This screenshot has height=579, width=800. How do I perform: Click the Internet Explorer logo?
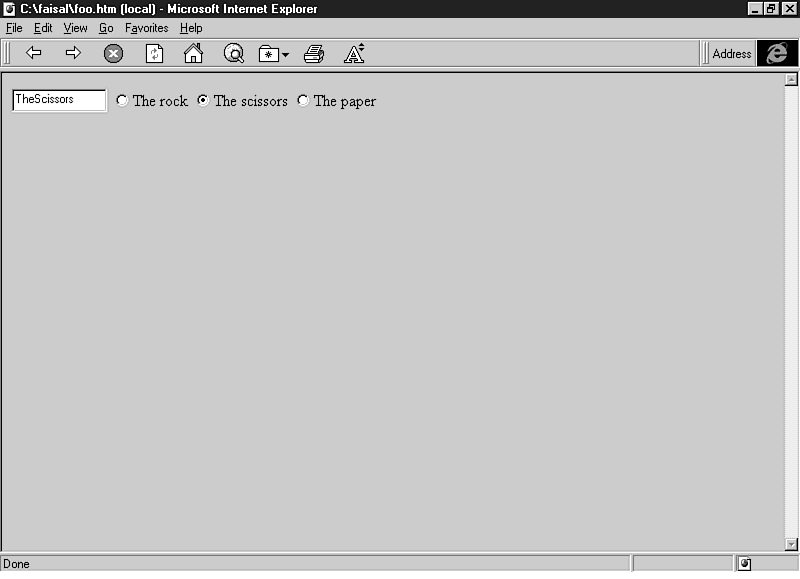(777, 53)
